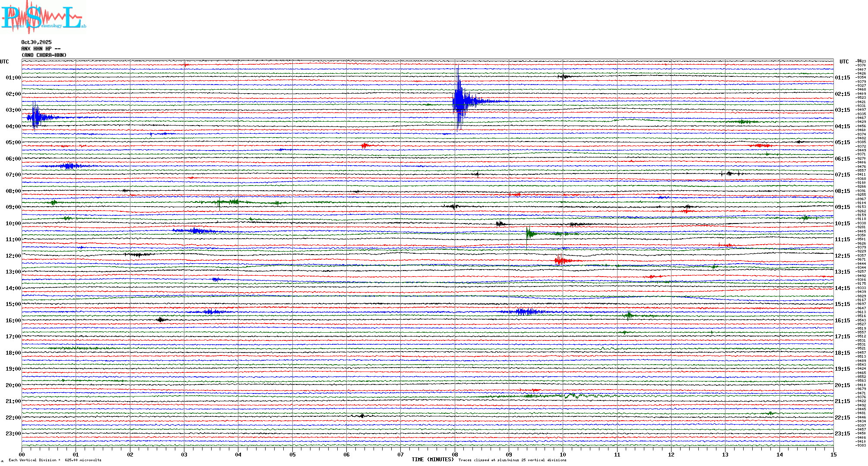Click minute tick 15 on bottom axis
868x466 pixels.
point(833,454)
